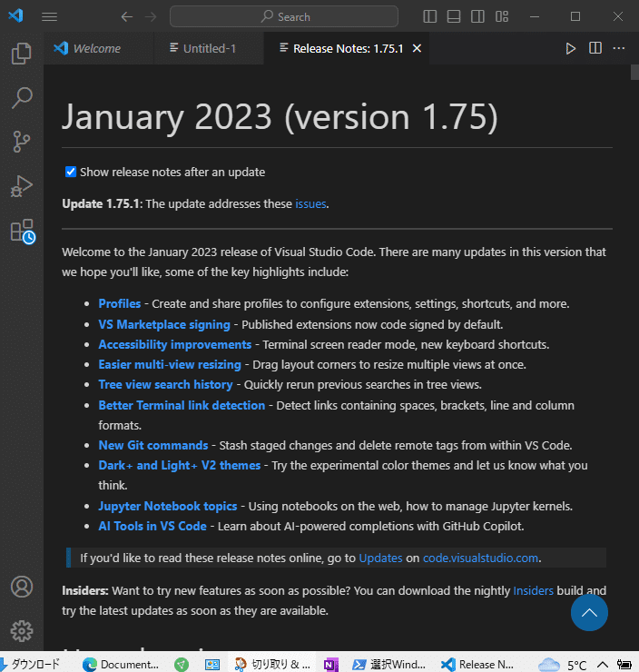The width and height of the screenshot is (639, 672).
Task: Click the battery power tray icon
Action: click(x=624, y=665)
